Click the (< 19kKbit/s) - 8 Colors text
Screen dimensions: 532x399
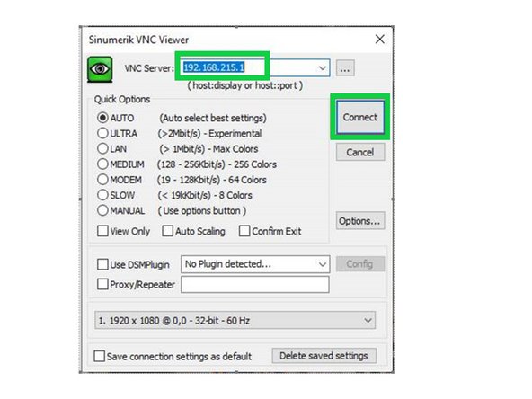pyautogui.click(x=205, y=195)
